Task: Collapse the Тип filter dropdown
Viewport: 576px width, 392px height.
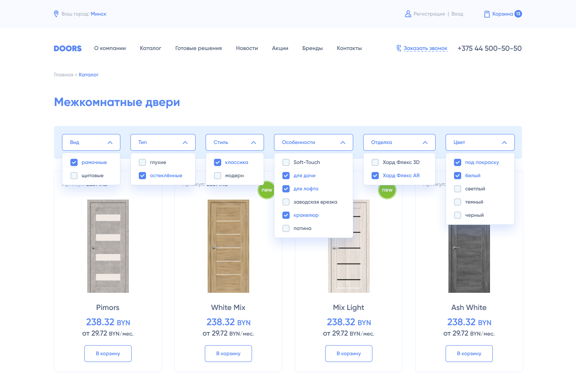Action: click(x=163, y=142)
